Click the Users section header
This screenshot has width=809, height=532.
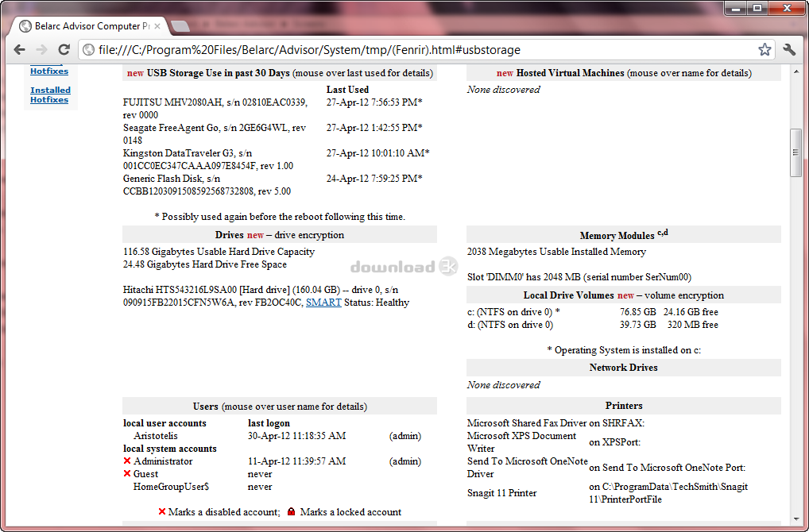[280, 407]
